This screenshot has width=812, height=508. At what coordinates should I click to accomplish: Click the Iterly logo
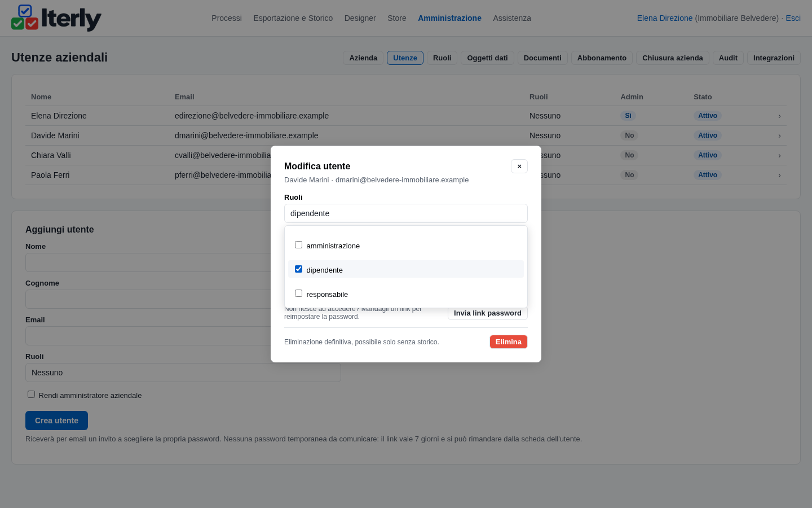click(x=56, y=18)
